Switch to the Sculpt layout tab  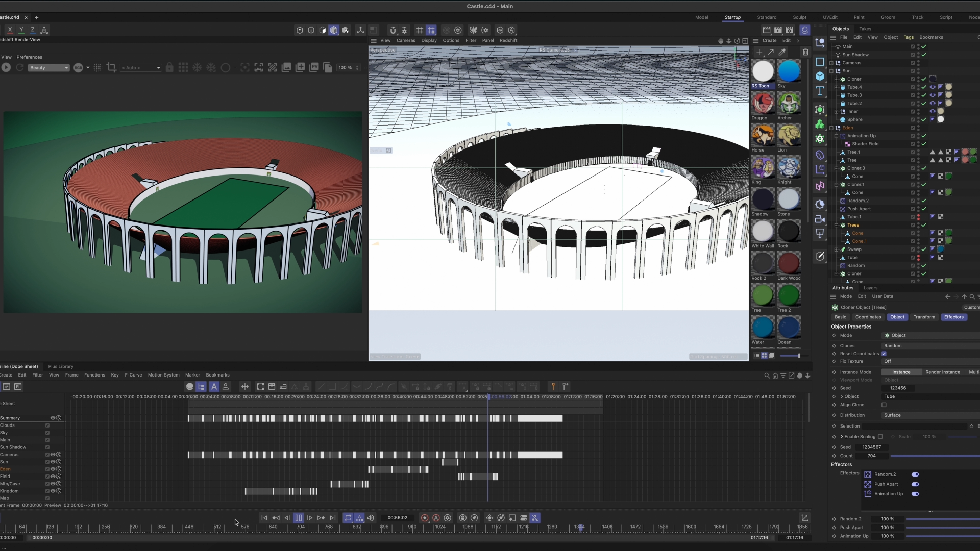tap(799, 17)
